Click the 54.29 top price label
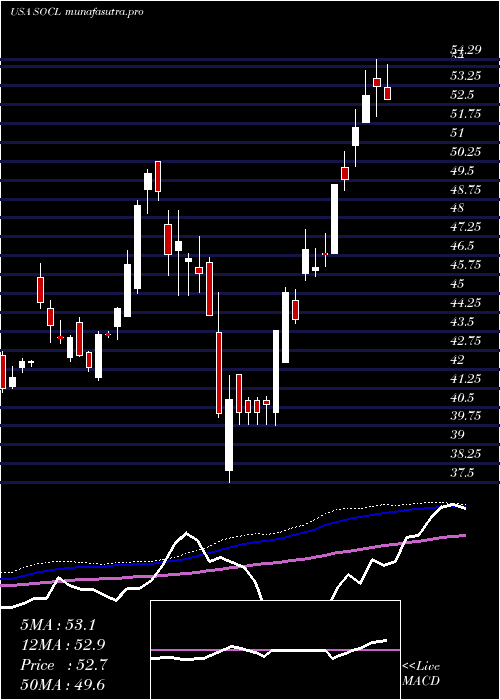The width and height of the screenshot is (500, 700). (465, 50)
